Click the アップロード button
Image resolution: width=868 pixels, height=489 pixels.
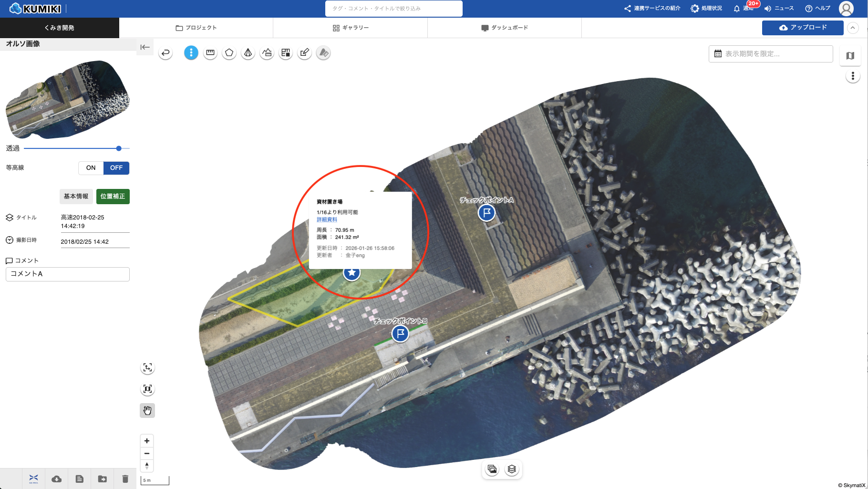click(802, 28)
